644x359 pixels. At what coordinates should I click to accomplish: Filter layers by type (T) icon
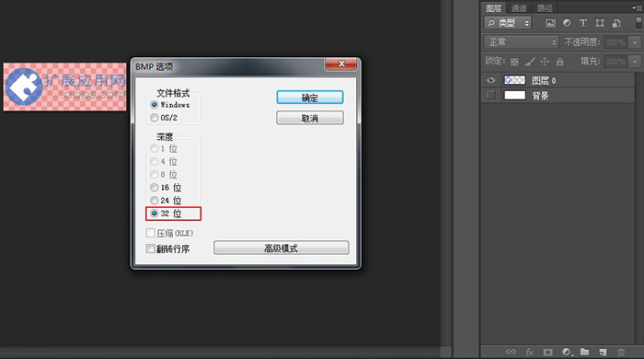(x=582, y=23)
